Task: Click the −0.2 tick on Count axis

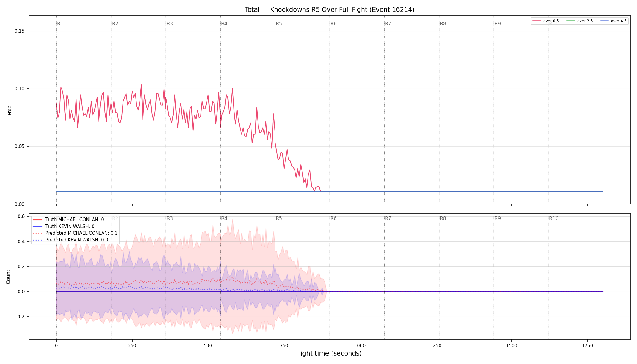Action: (19, 317)
